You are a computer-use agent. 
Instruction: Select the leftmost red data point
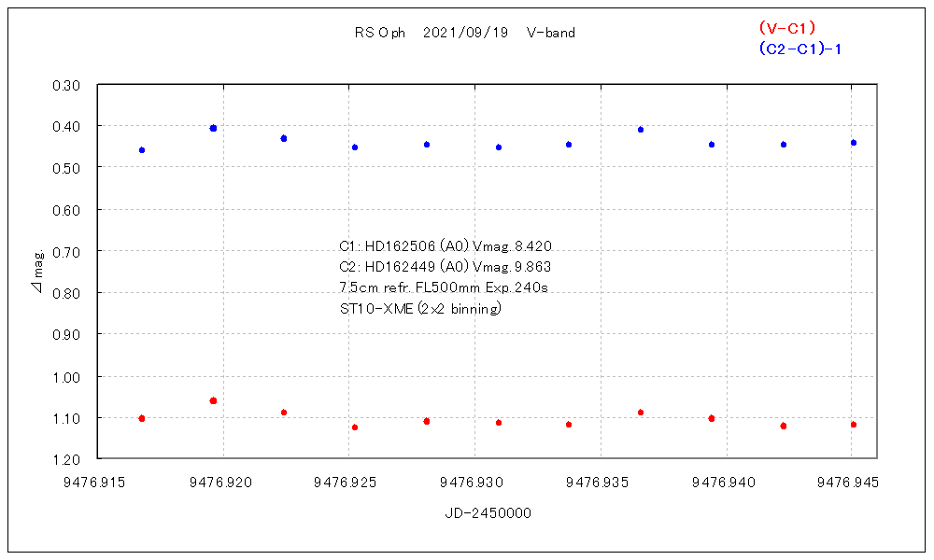pos(142,418)
